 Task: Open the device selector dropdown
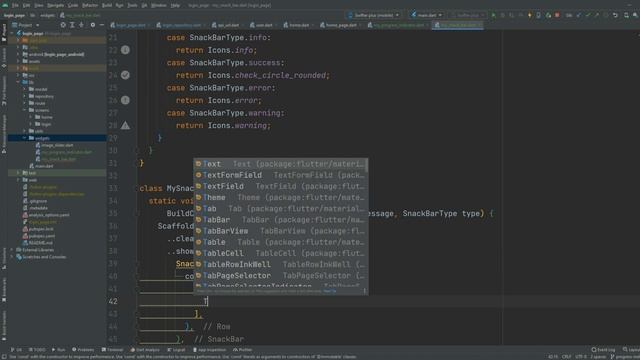click(x=373, y=15)
